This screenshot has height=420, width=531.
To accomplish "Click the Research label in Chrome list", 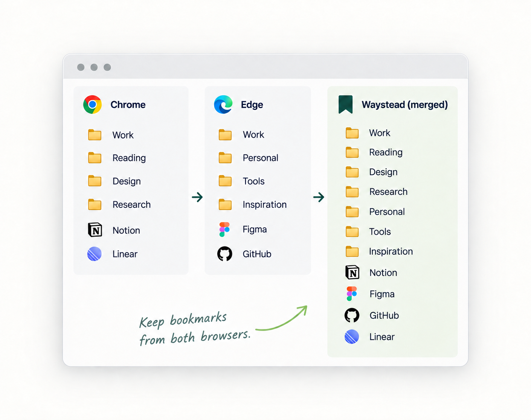I will [131, 204].
